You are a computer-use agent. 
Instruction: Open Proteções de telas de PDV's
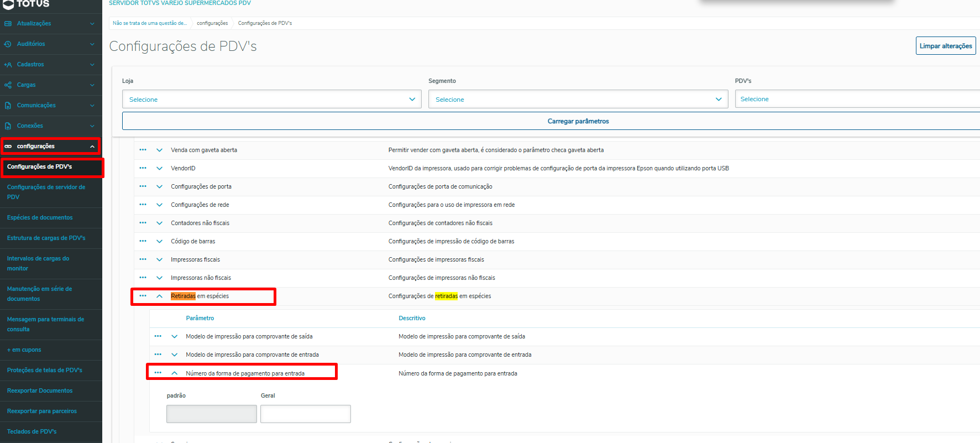pos(51,370)
